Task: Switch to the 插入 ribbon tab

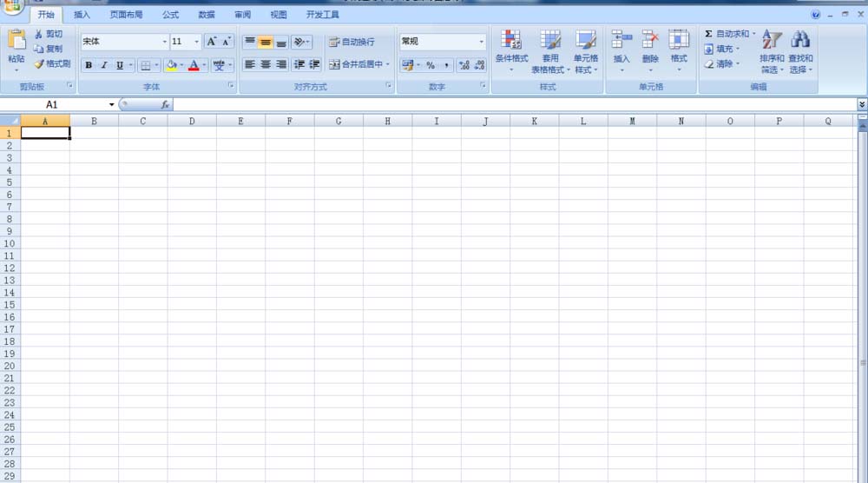Action: coord(82,15)
